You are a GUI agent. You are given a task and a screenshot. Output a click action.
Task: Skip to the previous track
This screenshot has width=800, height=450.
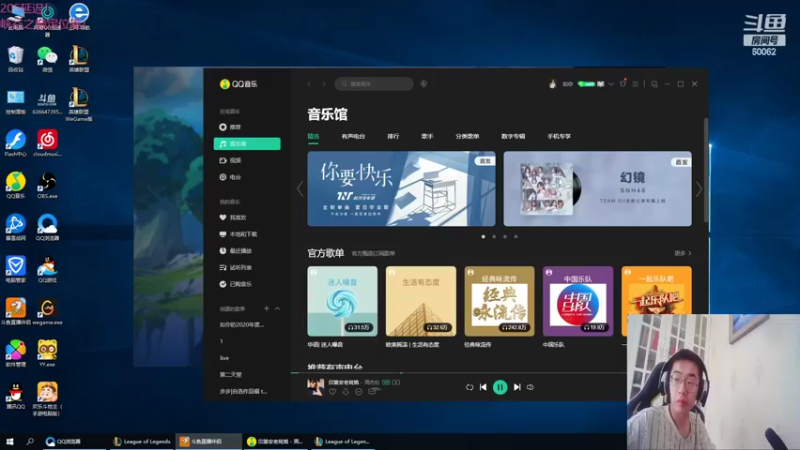click(x=483, y=387)
